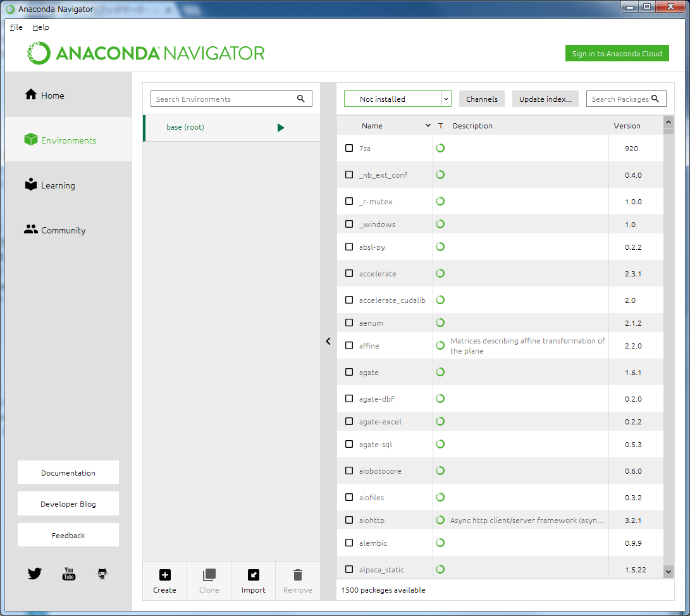Open the Documentation link button
690x616 pixels.
click(x=68, y=472)
